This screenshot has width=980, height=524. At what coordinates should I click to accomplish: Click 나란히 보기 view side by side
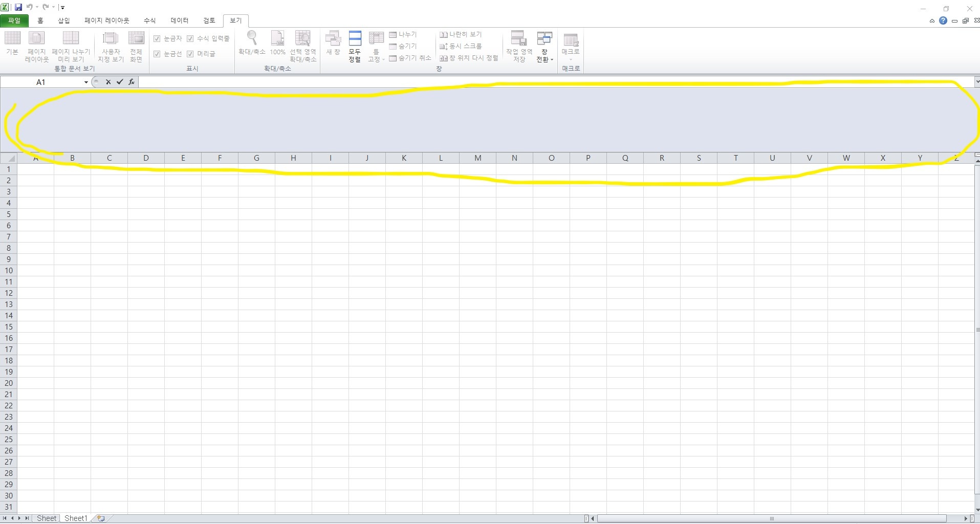coord(461,34)
